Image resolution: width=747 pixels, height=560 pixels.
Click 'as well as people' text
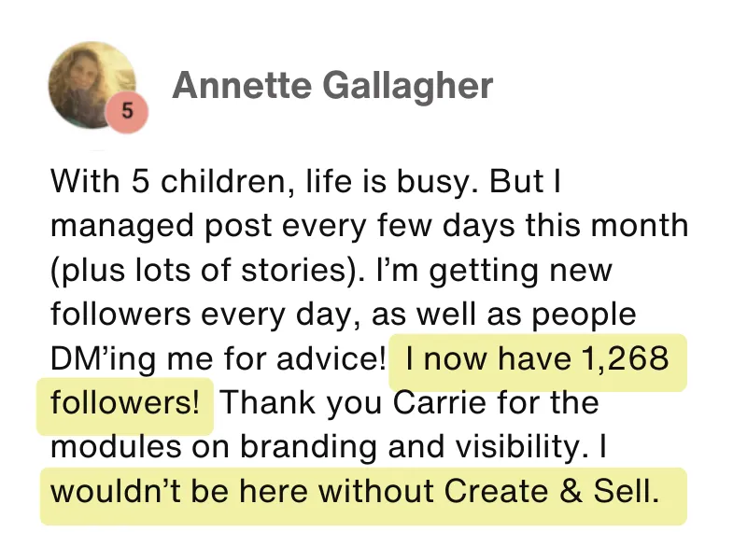tap(503, 315)
